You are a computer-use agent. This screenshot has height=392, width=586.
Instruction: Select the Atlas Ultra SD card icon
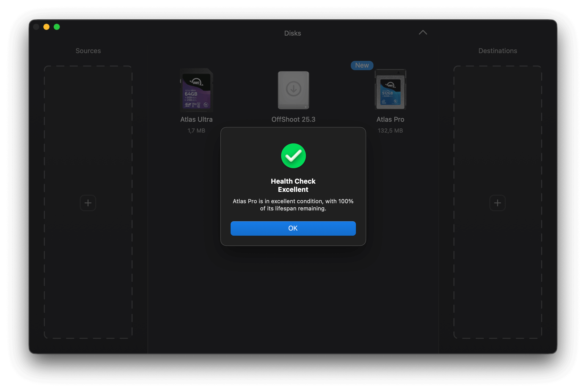[197, 90]
